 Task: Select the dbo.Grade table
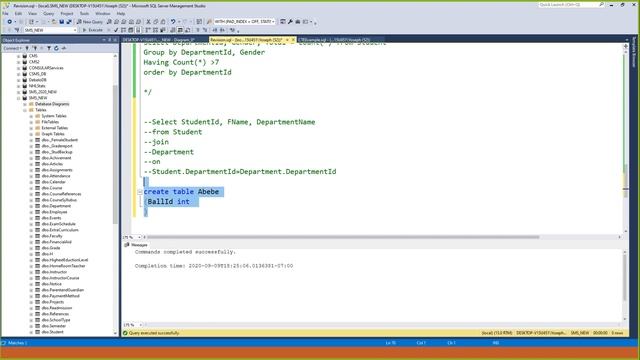[x=51, y=248]
